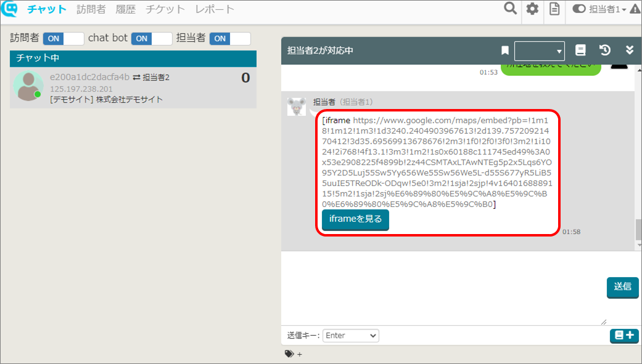Click the 送信キー: label
Image resolution: width=642 pixels, height=364 pixels.
(x=303, y=336)
